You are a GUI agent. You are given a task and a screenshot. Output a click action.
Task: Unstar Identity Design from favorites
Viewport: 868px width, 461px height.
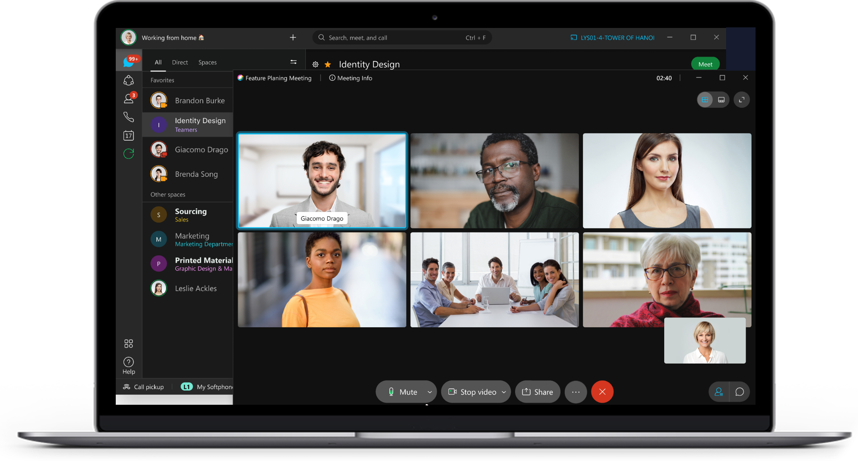click(327, 64)
